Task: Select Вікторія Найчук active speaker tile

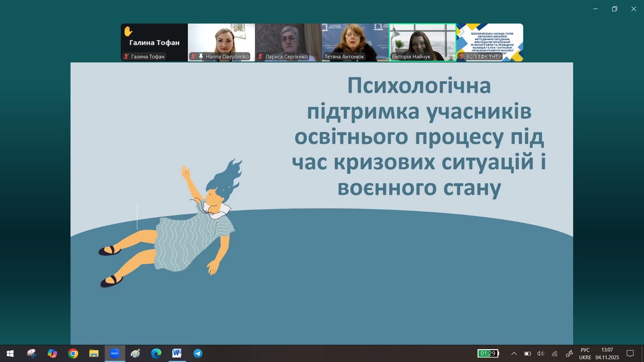Action: [423, 42]
